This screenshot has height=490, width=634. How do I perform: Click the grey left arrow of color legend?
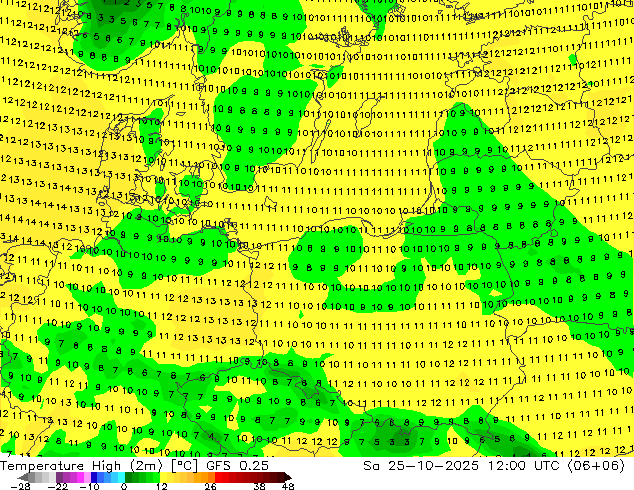coord(22,477)
